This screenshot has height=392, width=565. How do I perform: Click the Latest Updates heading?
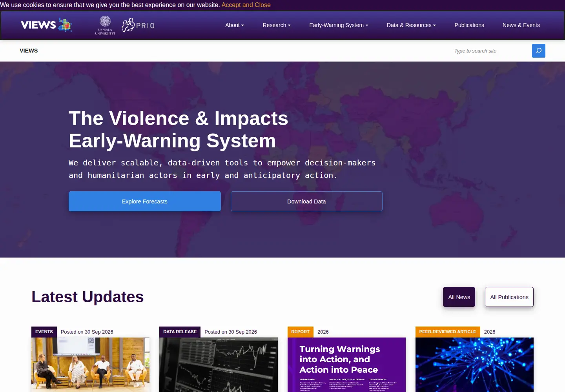point(87,297)
